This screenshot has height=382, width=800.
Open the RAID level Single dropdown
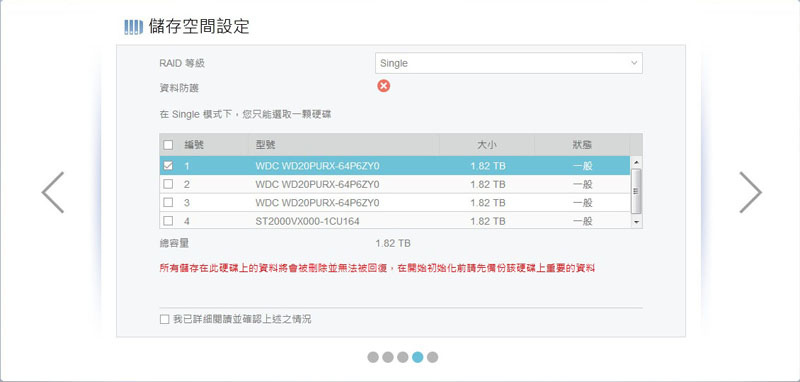coord(509,63)
